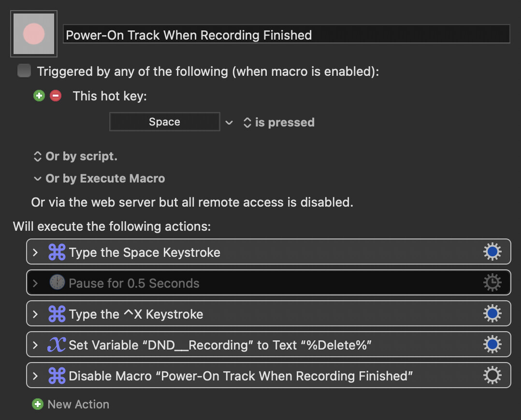Click the New Action button
521x420 pixels.
click(71, 405)
